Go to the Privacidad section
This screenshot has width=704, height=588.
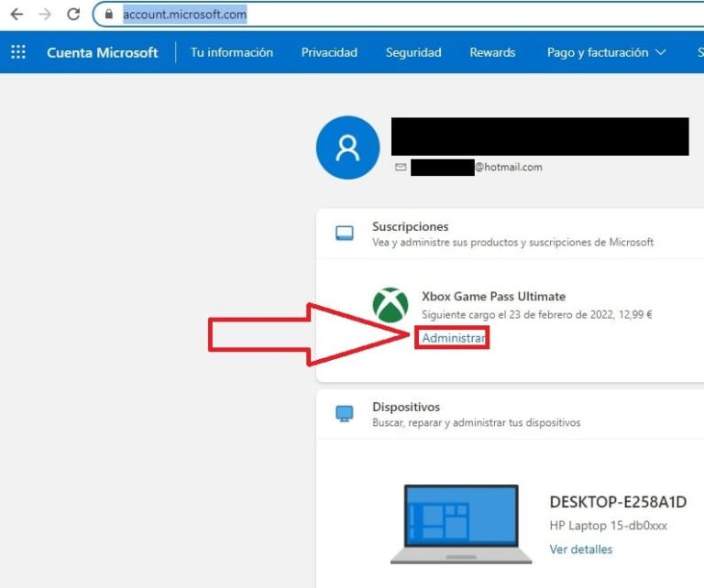[x=329, y=52]
